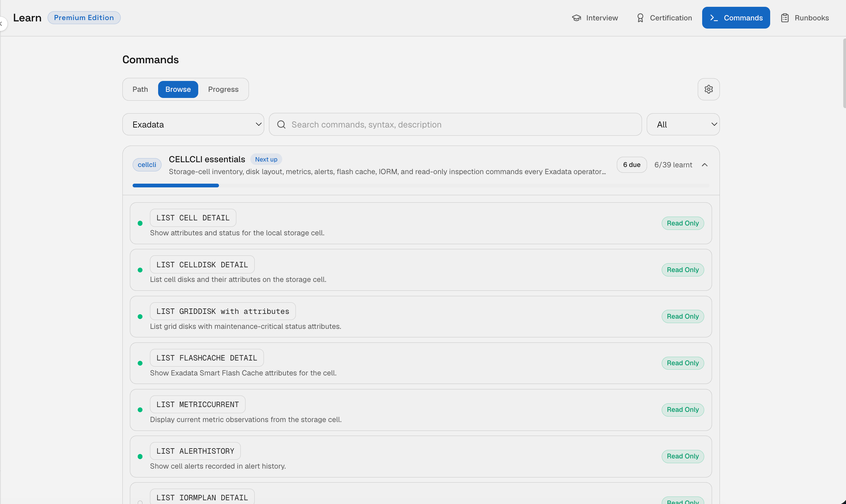Click the cellcli tag badge

147,165
